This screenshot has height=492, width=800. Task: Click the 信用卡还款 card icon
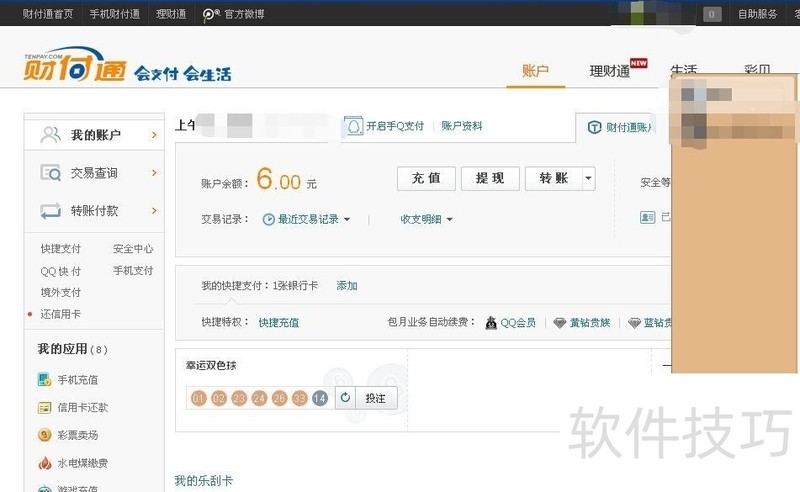[x=44, y=407]
